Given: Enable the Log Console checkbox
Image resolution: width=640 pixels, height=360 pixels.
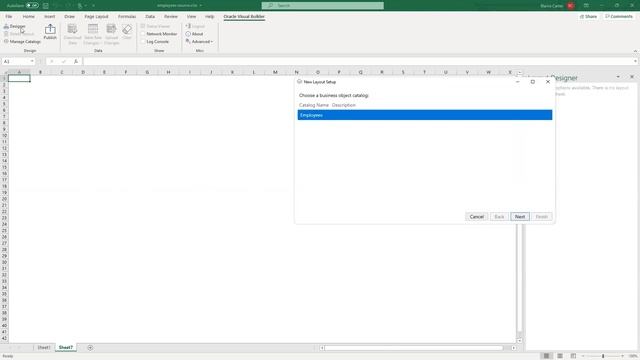Looking at the screenshot, I should point(143,42).
